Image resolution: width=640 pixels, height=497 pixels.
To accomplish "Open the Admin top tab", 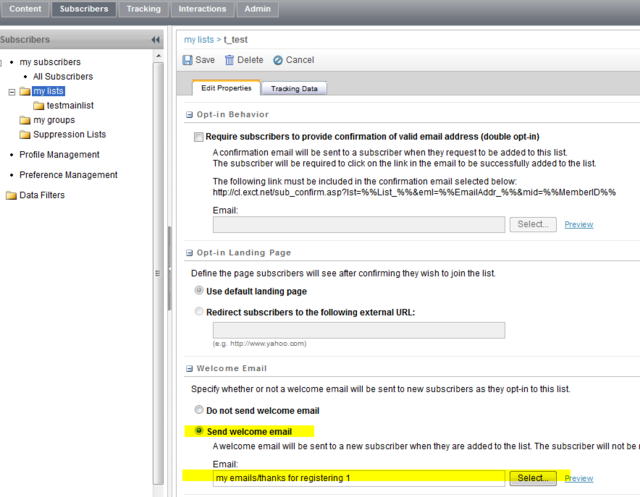I will tap(258, 9).
